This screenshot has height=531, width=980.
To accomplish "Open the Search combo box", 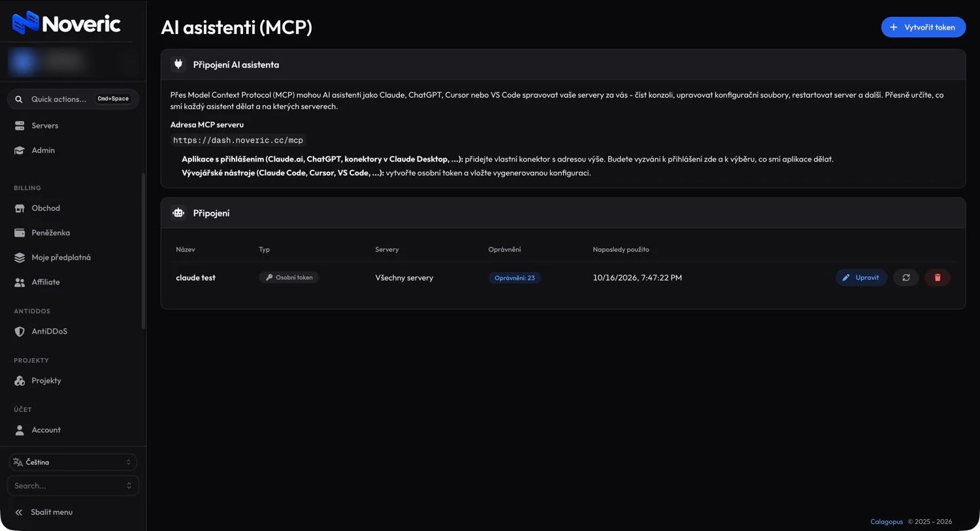I will 73,486.
